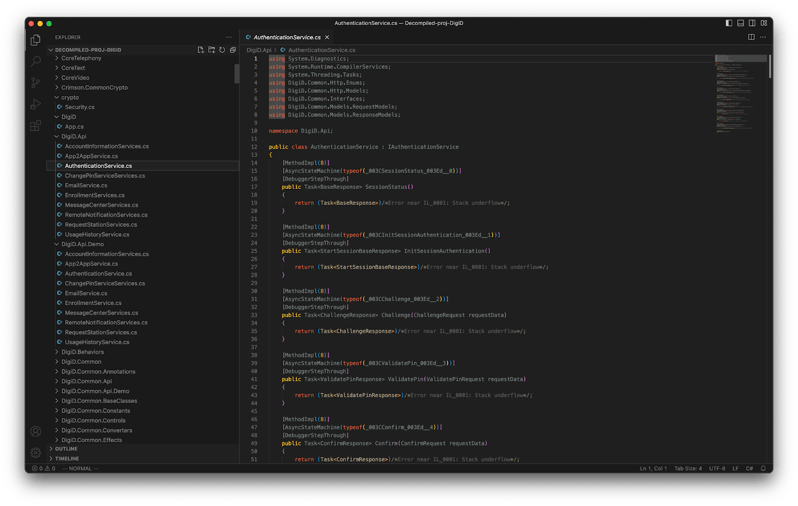Expand the OUTLINE section

click(x=66, y=449)
